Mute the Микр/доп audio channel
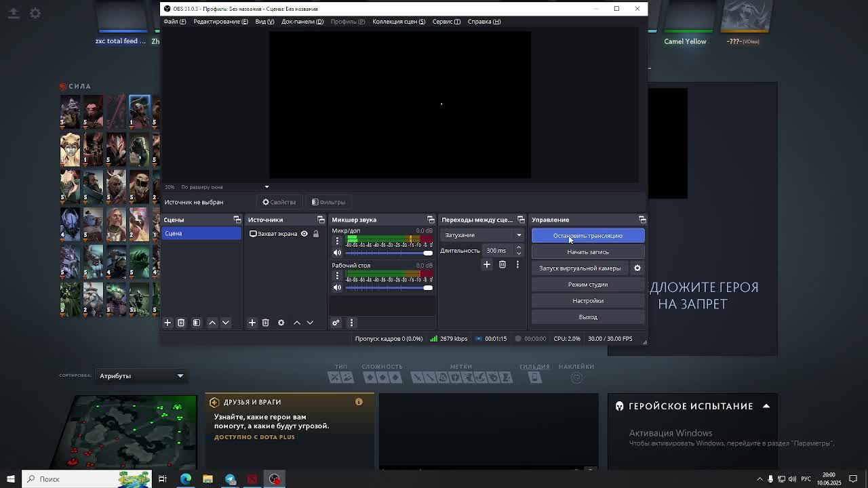 337,252
